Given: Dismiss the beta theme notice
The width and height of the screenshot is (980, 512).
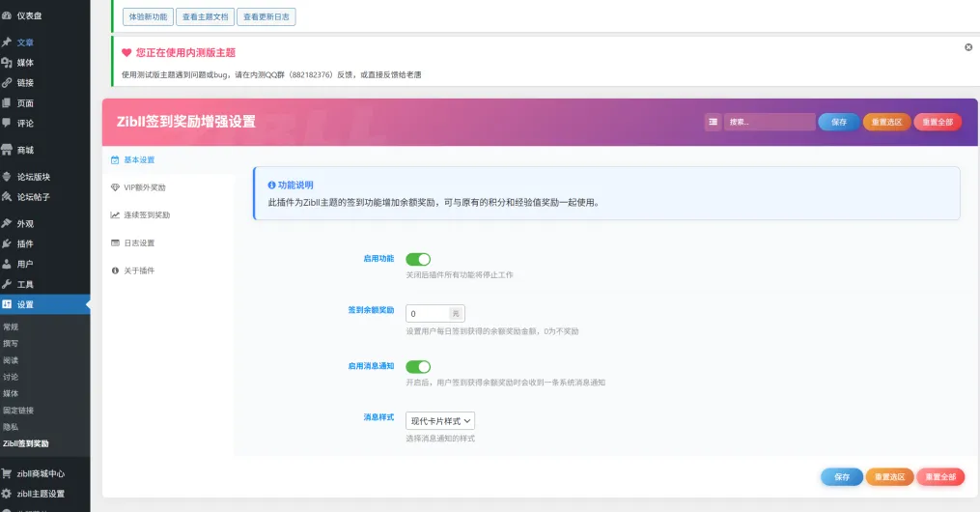Looking at the screenshot, I should pos(968,47).
